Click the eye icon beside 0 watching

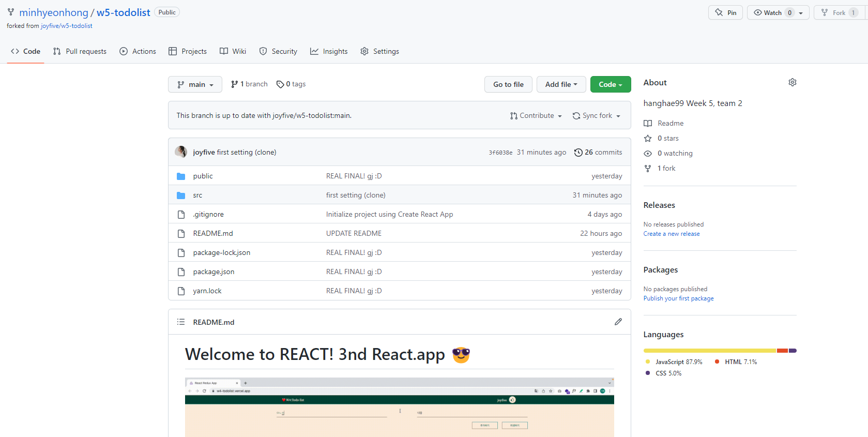pos(648,154)
